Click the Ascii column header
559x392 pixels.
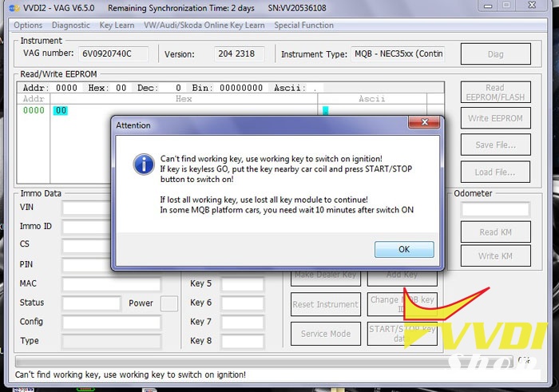tap(372, 99)
